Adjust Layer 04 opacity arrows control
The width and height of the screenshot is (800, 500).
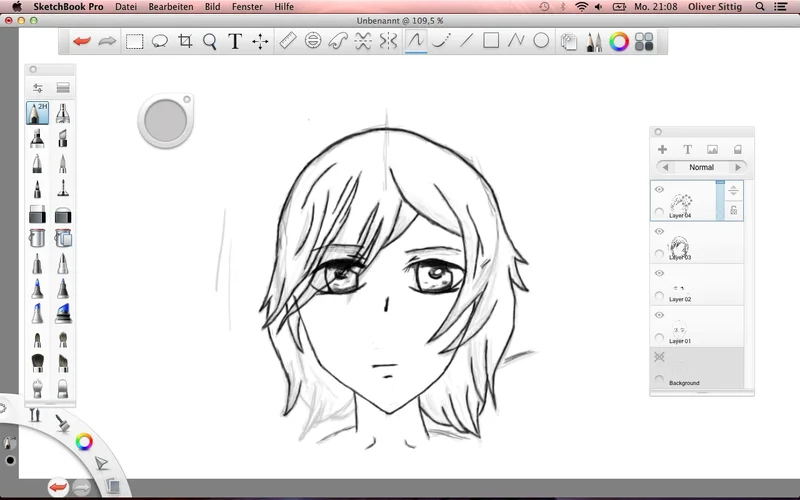point(734,191)
